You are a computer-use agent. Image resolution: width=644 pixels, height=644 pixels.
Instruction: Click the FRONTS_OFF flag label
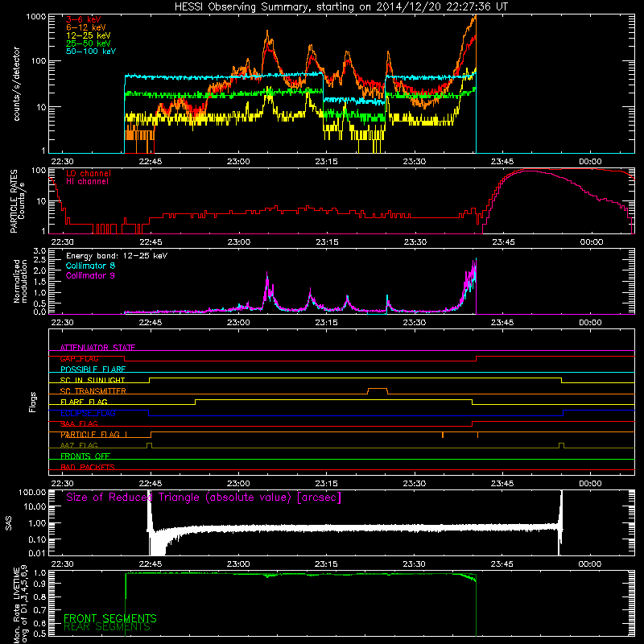click(x=85, y=456)
